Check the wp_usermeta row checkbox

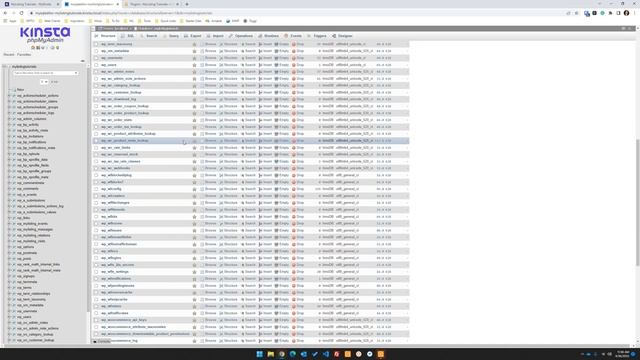(x=96, y=58)
